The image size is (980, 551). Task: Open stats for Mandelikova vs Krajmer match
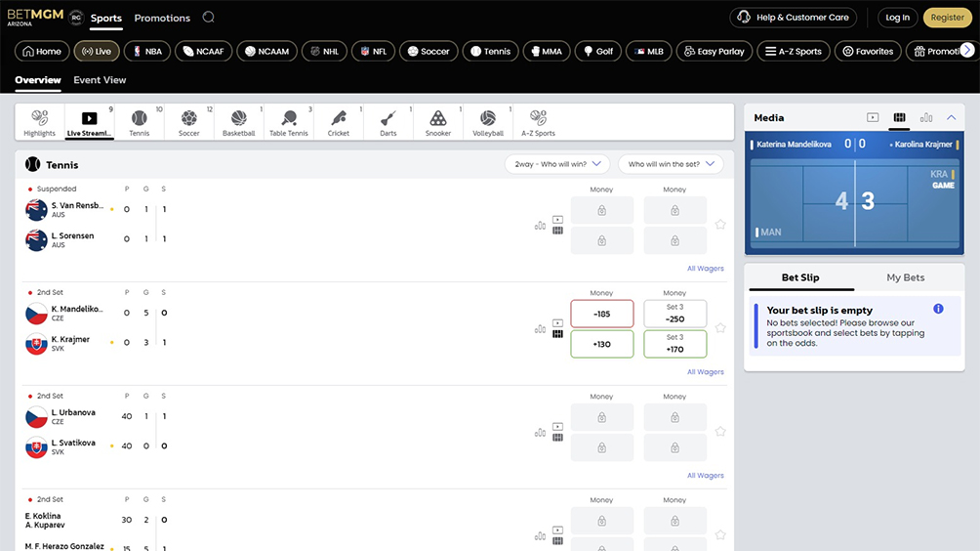click(x=540, y=329)
